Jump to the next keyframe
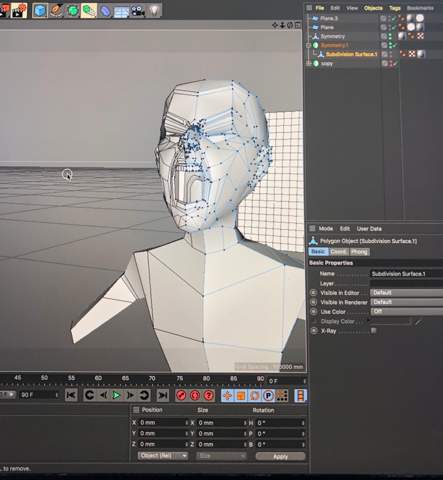Image resolution: width=443 pixels, height=480 pixels. tap(144, 395)
